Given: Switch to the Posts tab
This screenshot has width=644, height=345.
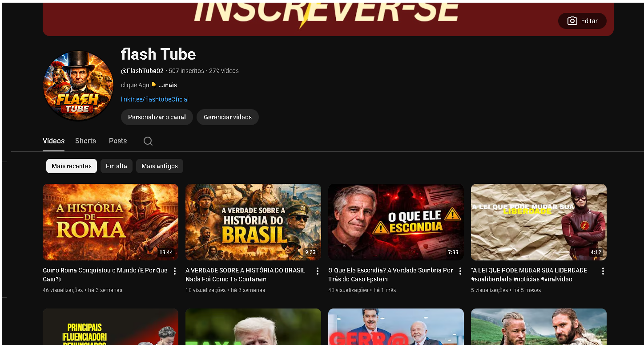Looking at the screenshot, I should pyautogui.click(x=118, y=141).
